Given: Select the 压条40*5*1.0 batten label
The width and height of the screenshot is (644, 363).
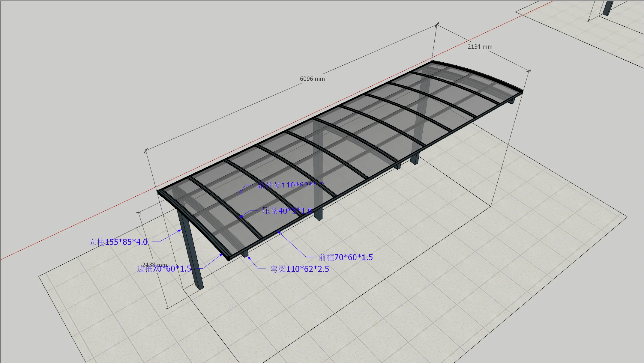Looking at the screenshot, I should (287, 211).
